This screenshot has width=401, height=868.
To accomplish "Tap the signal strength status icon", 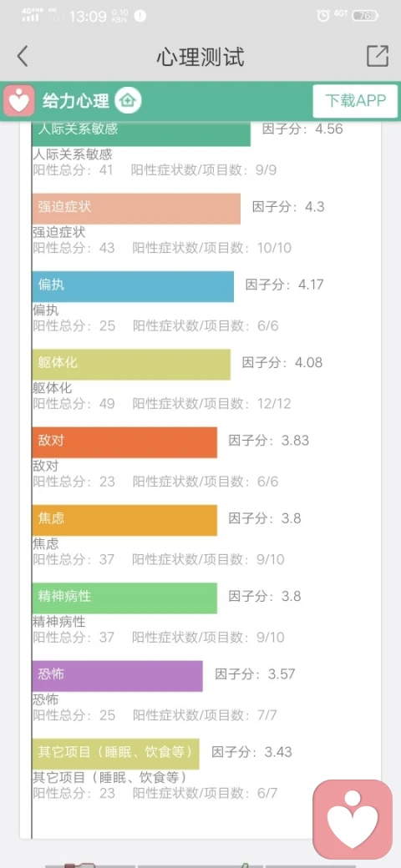I will [x=31, y=16].
